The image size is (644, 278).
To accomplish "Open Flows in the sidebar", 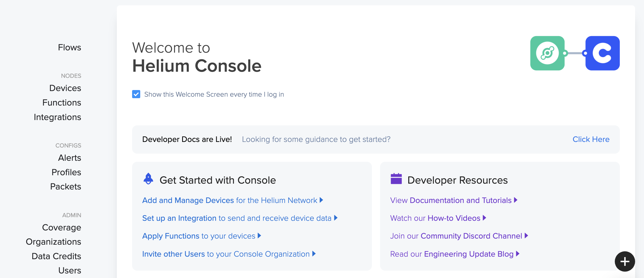I will [69, 47].
